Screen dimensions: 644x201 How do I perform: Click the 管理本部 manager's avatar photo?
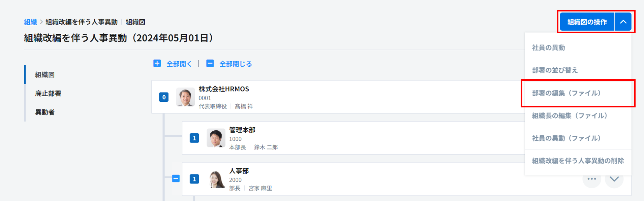point(216,138)
